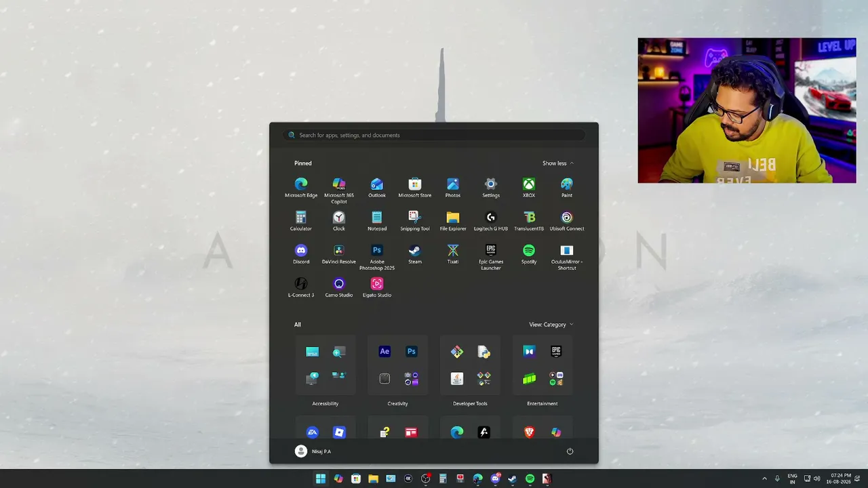
Task: Launch Epic Games Launcher pinned app
Action: coord(491,256)
